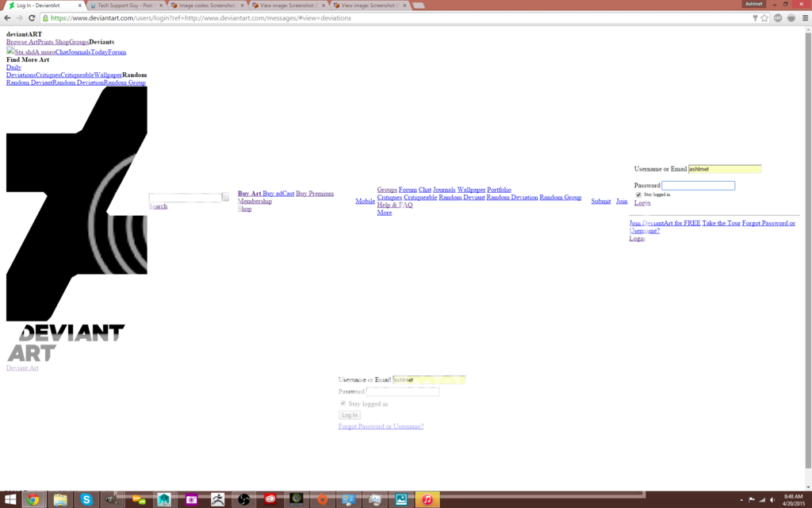Click the bookmark star in the omnibox

[x=764, y=17]
